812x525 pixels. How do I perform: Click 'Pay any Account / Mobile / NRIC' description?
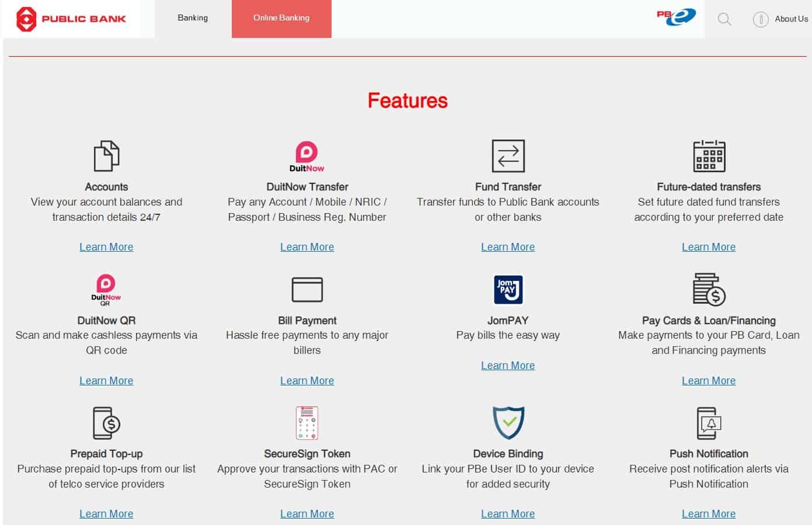click(x=307, y=210)
